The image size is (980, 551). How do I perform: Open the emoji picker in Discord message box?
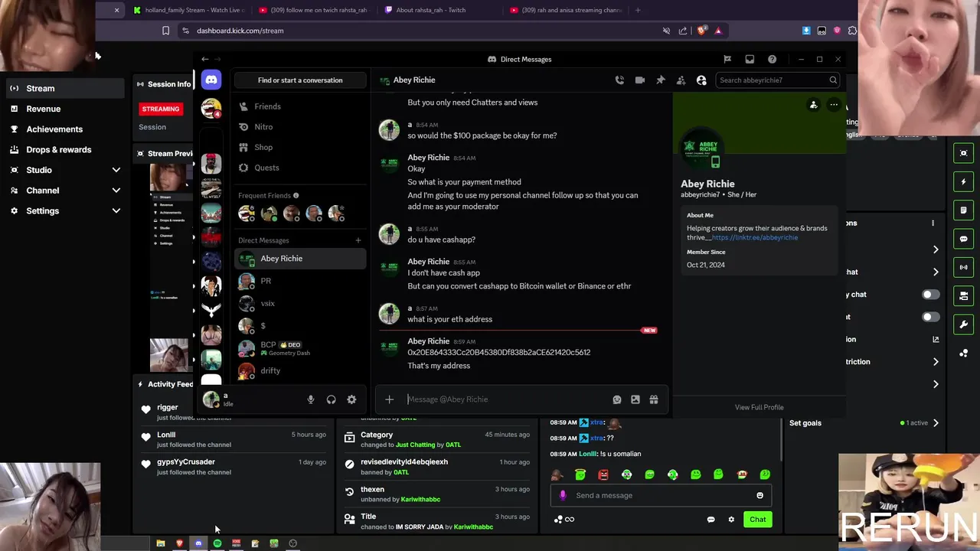click(x=617, y=399)
